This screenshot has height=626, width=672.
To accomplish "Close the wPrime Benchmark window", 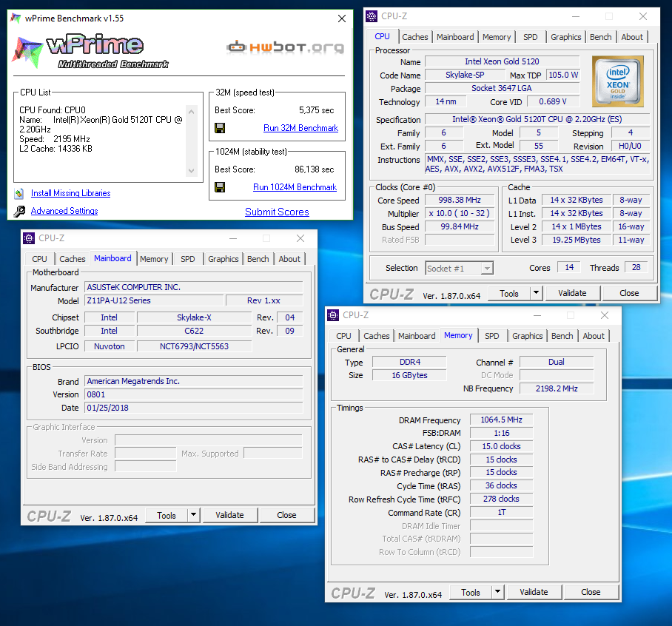I will click(x=342, y=18).
